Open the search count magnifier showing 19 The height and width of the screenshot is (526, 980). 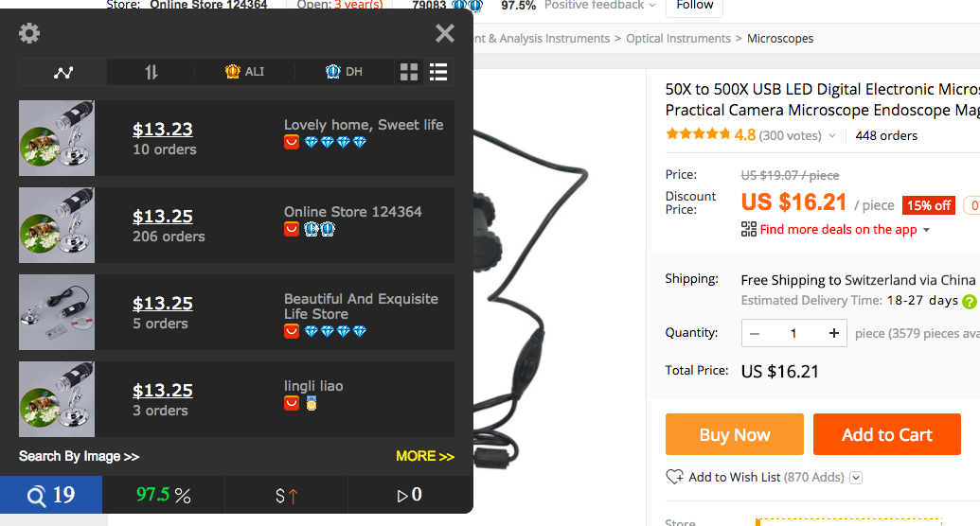(50, 495)
